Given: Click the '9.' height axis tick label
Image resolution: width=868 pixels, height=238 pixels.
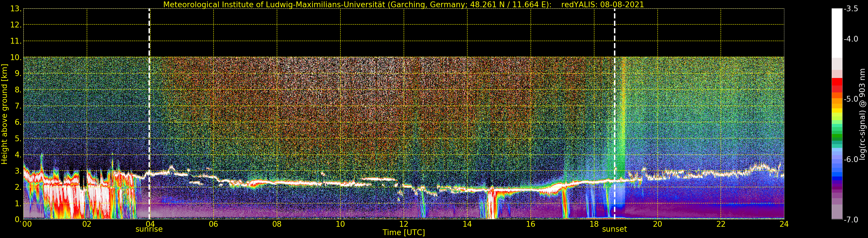Looking at the screenshot, I should tap(18, 74).
